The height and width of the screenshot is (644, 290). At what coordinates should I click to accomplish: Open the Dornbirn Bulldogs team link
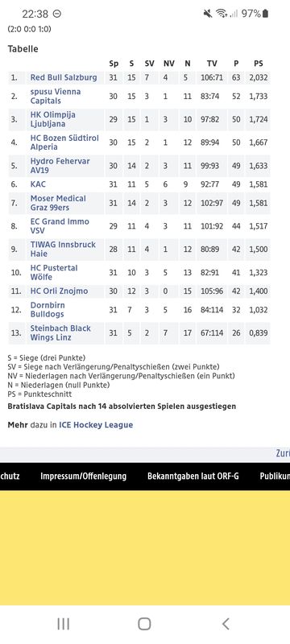point(48,310)
